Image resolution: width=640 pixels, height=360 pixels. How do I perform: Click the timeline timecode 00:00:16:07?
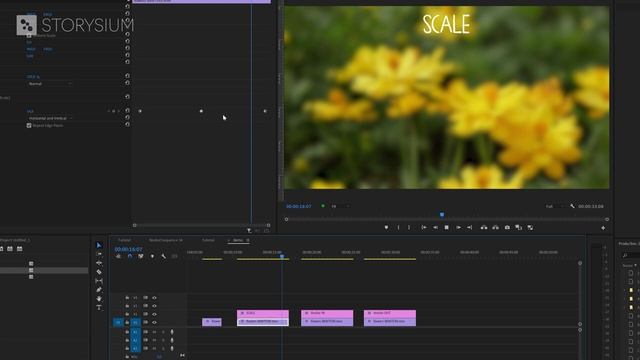click(129, 249)
